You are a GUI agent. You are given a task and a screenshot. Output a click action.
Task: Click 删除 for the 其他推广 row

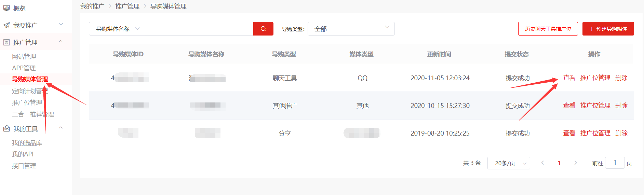(621, 106)
